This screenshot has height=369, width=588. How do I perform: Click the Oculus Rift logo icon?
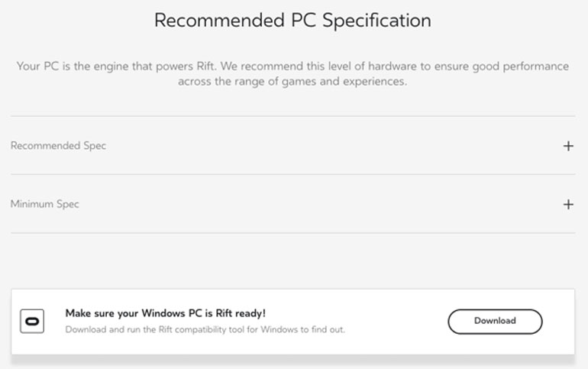32,321
